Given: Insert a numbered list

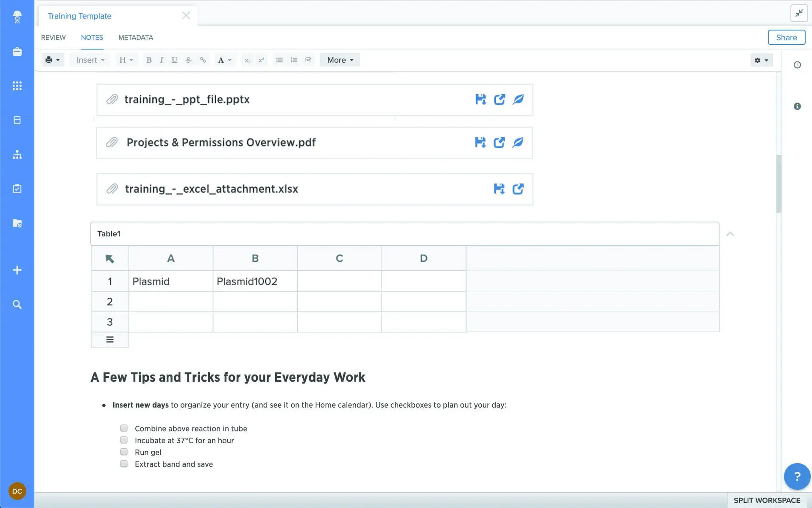Looking at the screenshot, I should pyautogui.click(x=294, y=60).
